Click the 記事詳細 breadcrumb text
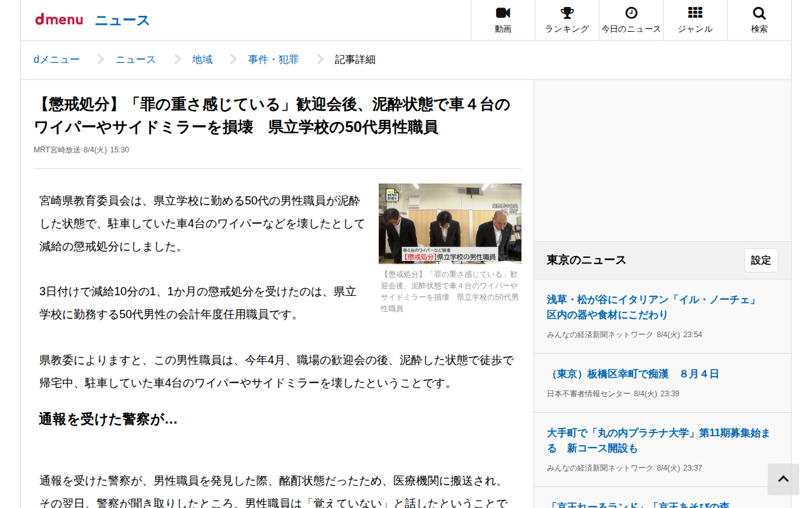This screenshot has width=812, height=508. [355, 60]
